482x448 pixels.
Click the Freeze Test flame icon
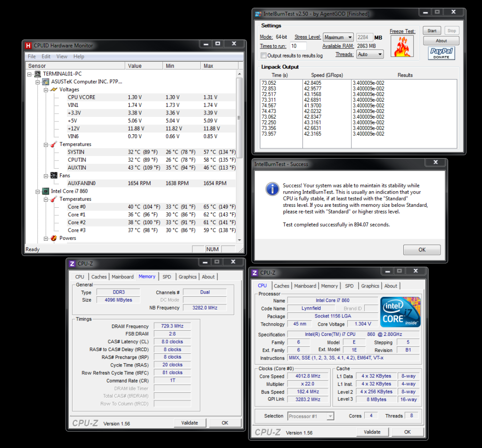(x=402, y=46)
